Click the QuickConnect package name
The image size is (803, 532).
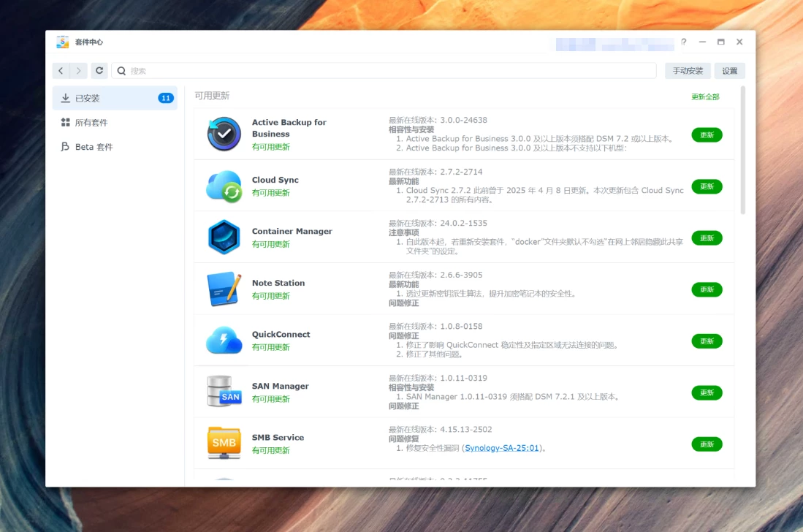[x=281, y=335]
